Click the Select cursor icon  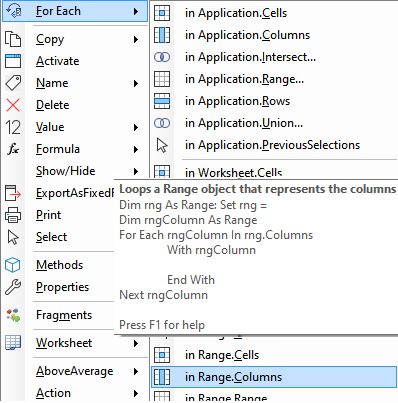coord(13,237)
